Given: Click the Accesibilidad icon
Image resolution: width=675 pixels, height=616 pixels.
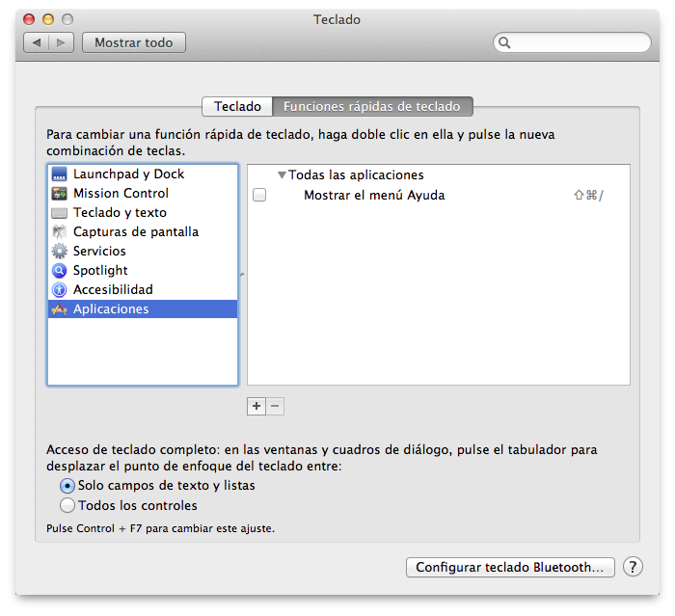Looking at the screenshot, I should 60,290.
